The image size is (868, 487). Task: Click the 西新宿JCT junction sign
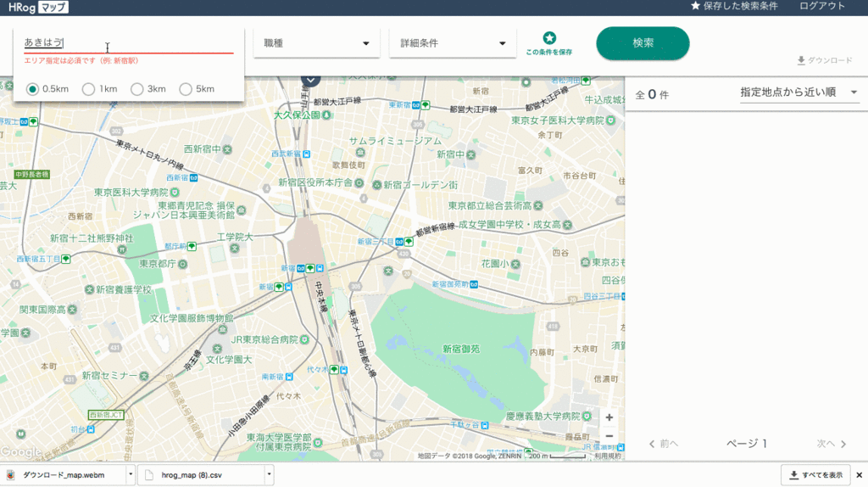tap(106, 415)
